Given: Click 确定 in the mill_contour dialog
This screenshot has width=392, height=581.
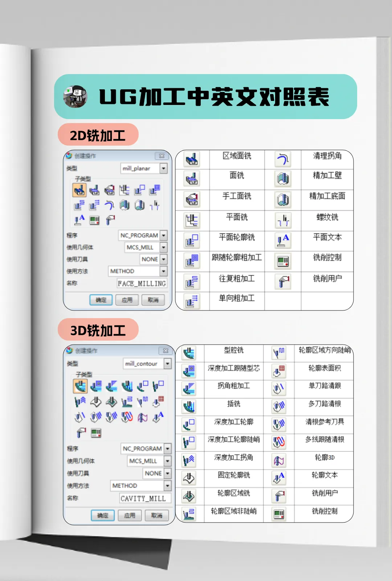Looking at the screenshot, I should pos(103,516).
